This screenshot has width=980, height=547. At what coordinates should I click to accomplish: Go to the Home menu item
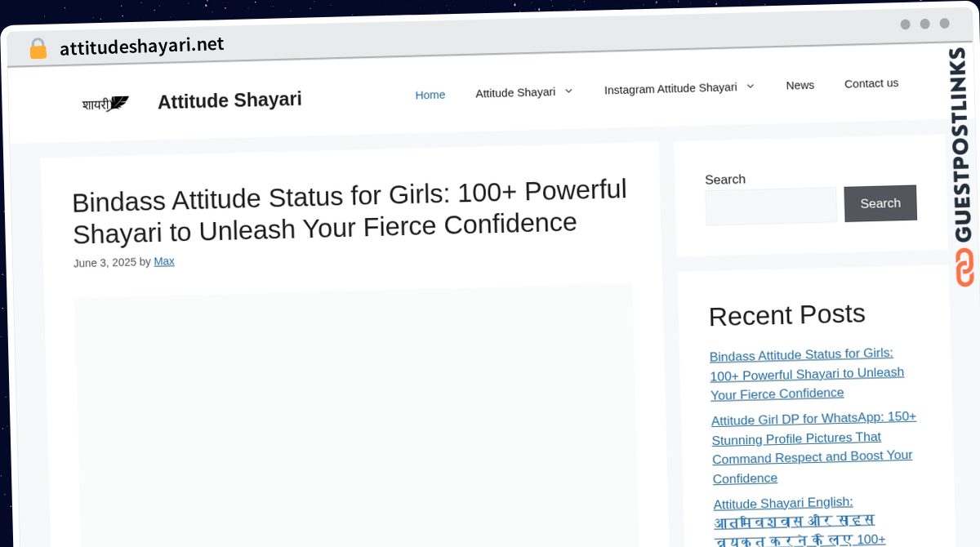[x=430, y=95]
